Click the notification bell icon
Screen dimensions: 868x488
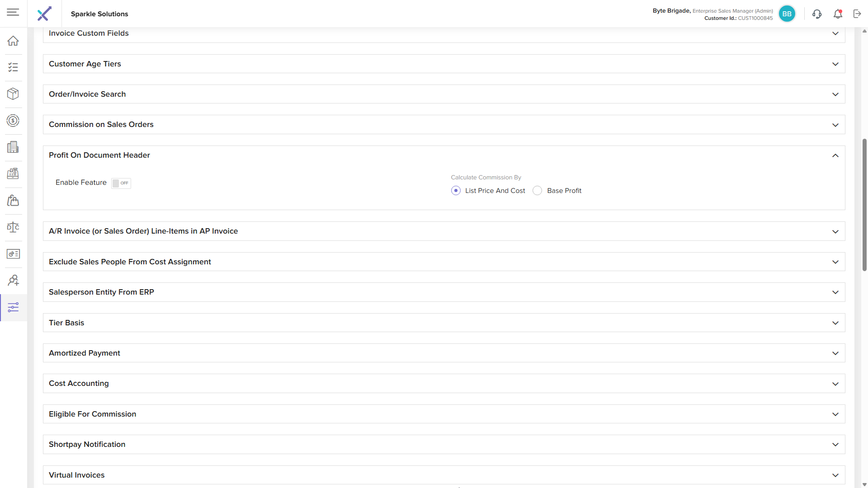coord(838,14)
